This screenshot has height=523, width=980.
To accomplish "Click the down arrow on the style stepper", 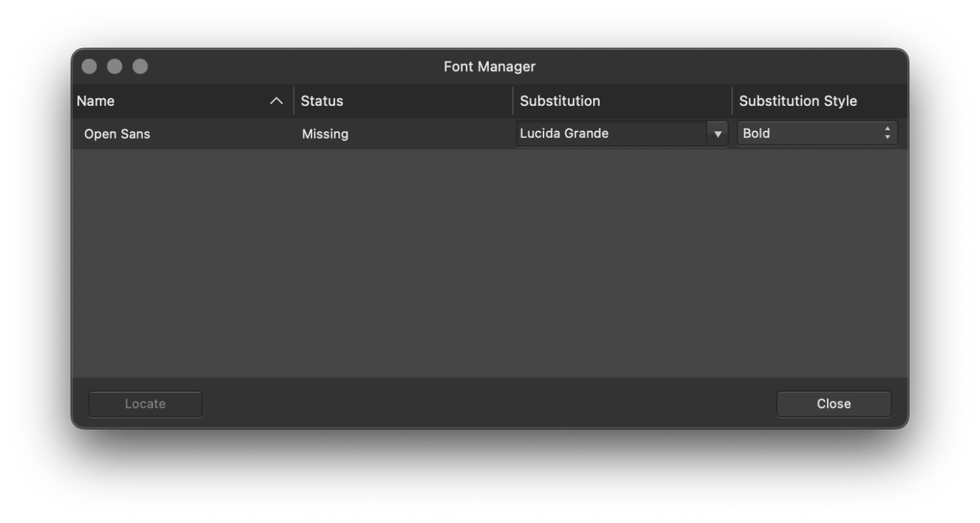I will [887, 137].
